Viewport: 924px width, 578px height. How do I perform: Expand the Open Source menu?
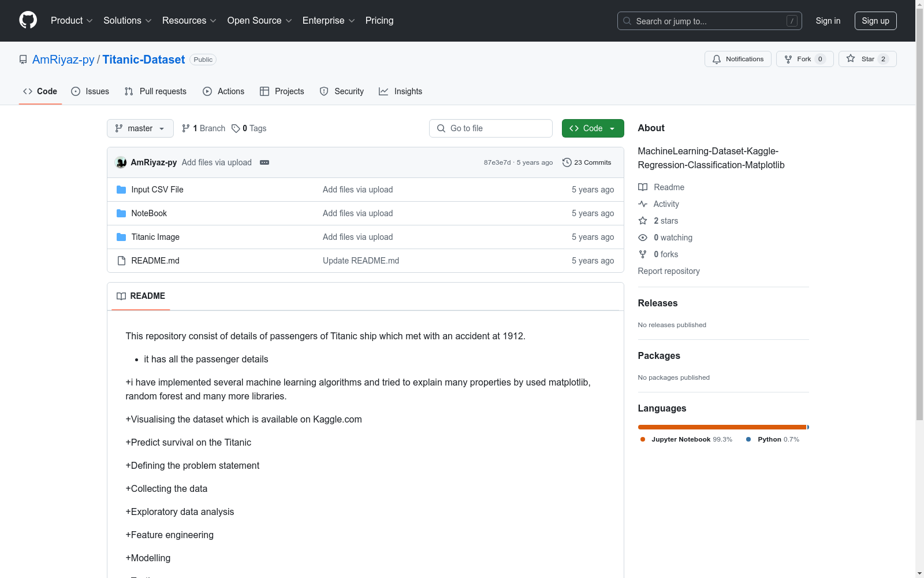point(260,20)
